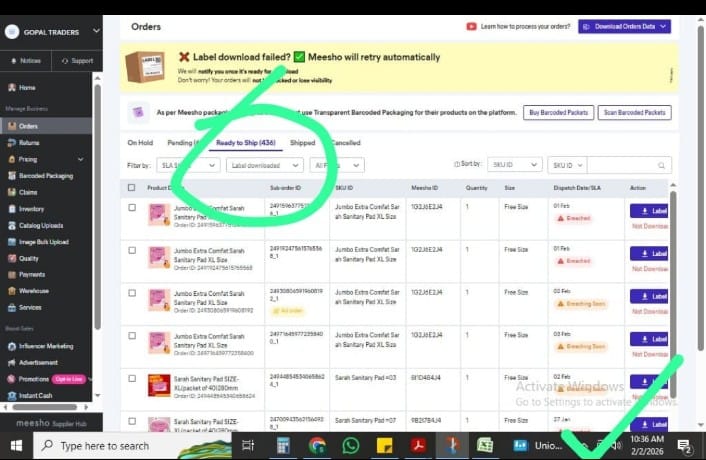Switch to the Shipped tab
Image resolution: width=706 pixels, height=460 pixels.
click(302, 143)
